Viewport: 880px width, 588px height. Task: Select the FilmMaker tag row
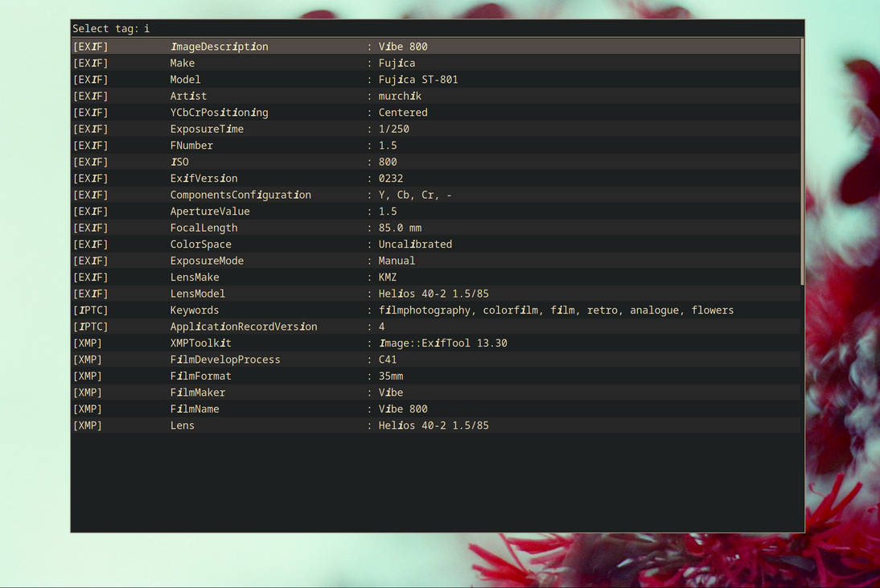point(436,393)
